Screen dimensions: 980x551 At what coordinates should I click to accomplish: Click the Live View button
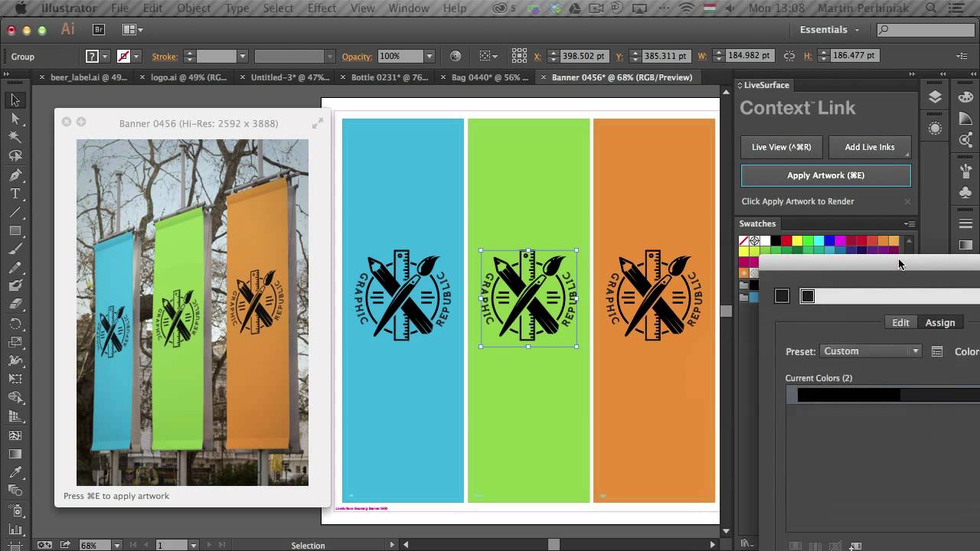[x=781, y=147]
